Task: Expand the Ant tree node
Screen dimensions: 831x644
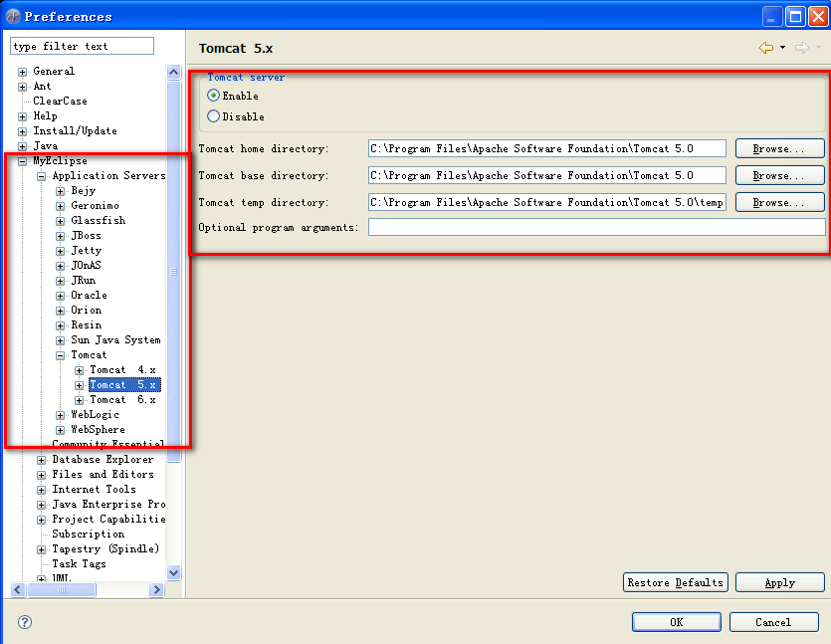Action: click(22, 87)
